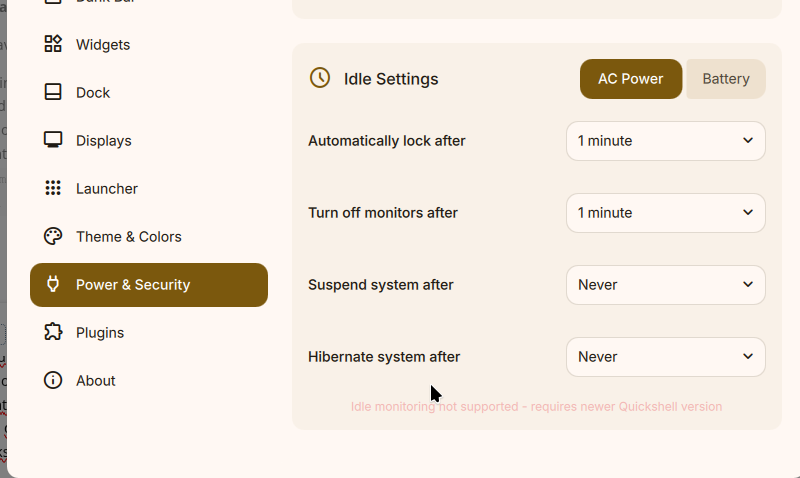Image resolution: width=800 pixels, height=478 pixels.
Task: Click the Theme & Colors palette icon
Action: coord(53,236)
